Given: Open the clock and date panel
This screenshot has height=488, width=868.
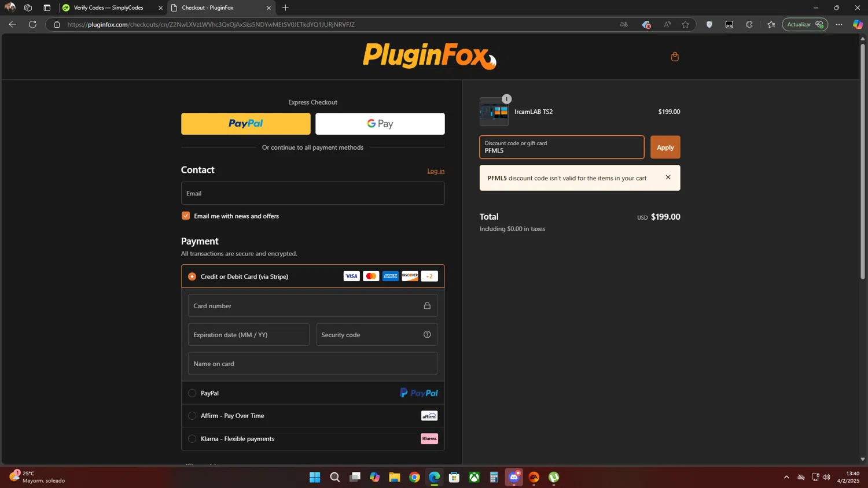Looking at the screenshot, I should point(848,477).
